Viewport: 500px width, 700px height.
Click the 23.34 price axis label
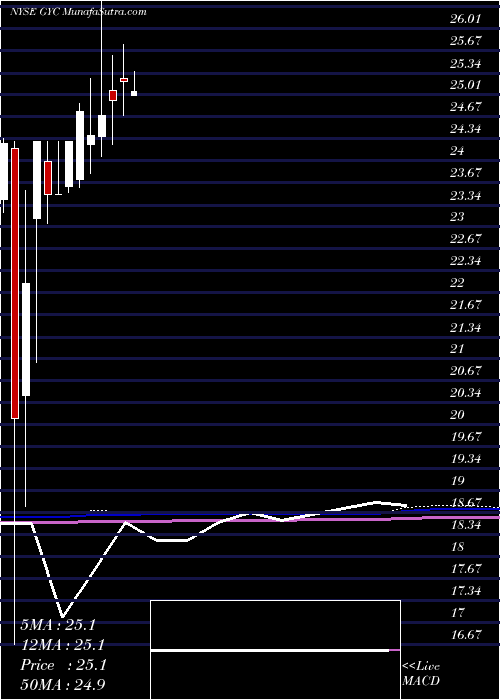click(x=466, y=195)
